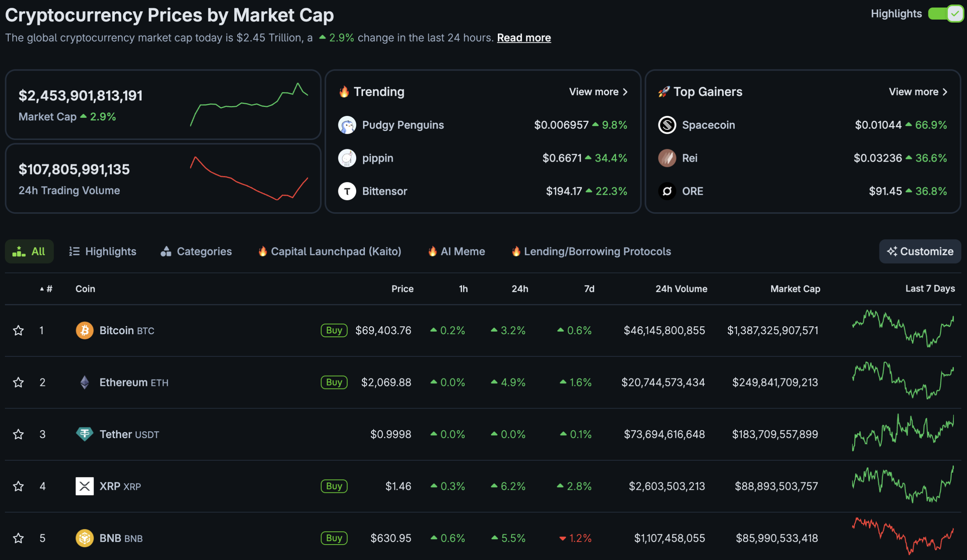Screen dimensions: 967x560
Task: Mark BNB as favorite via star
Action: (18, 538)
